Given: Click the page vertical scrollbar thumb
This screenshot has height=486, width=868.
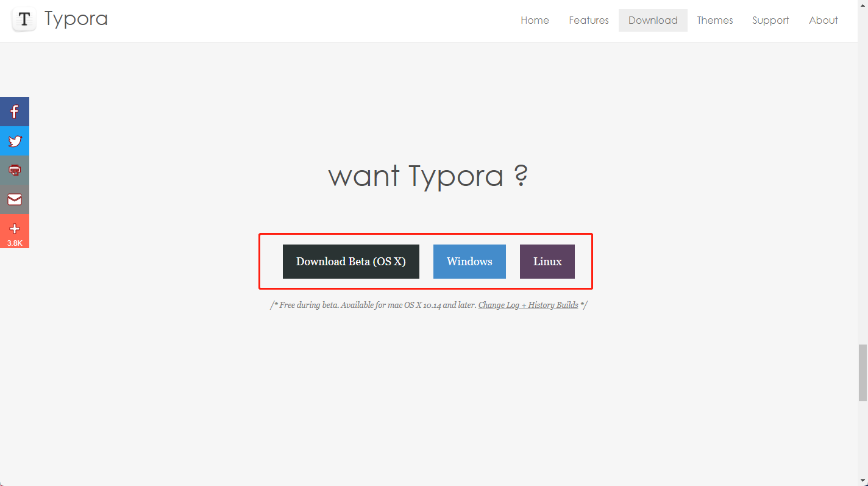Looking at the screenshot, I should pyautogui.click(x=863, y=373).
